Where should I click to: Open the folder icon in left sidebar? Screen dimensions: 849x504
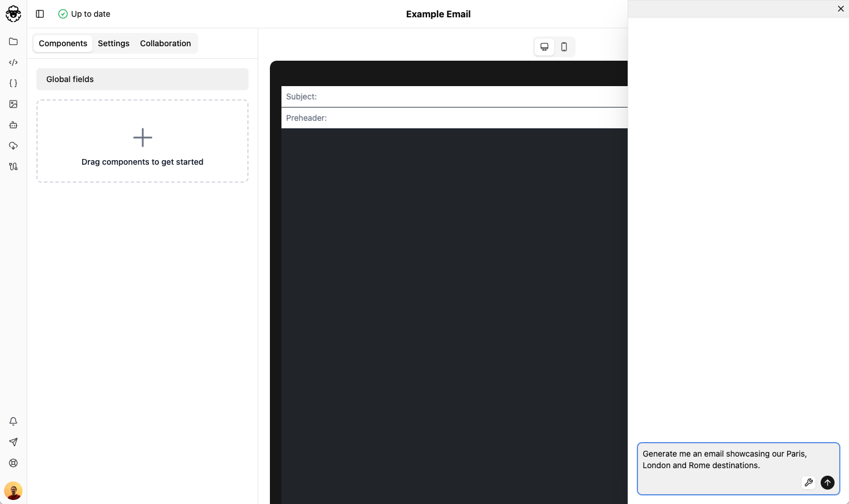point(13,42)
